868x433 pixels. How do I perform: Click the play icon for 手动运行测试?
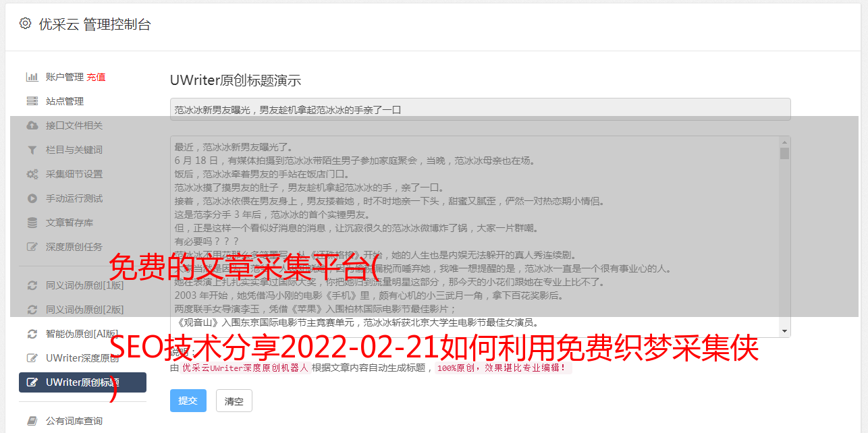(x=32, y=198)
